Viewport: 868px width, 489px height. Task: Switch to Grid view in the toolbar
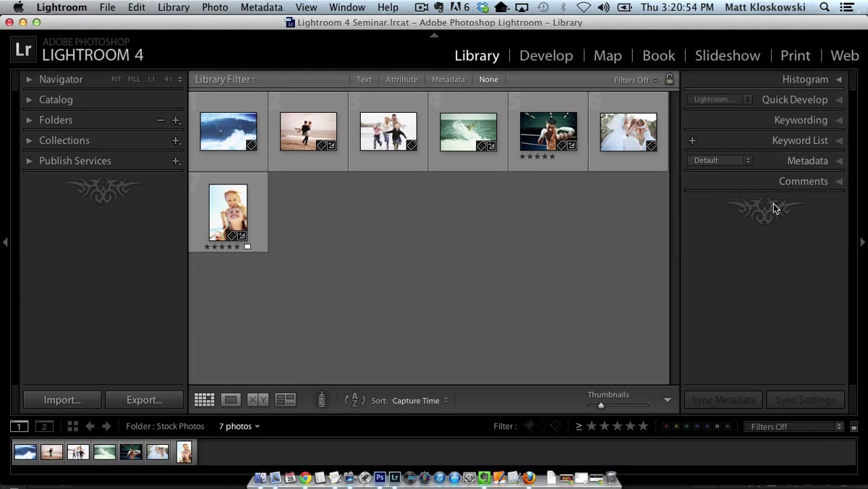coord(205,400)
